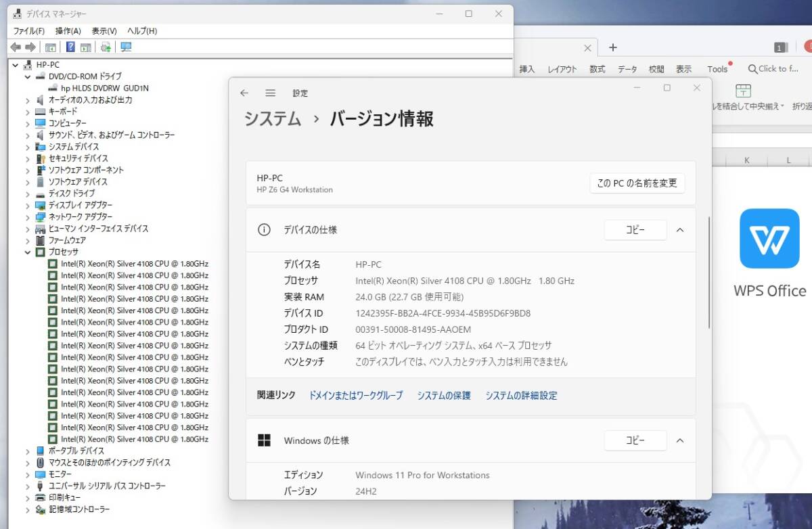Click the セキュリティ デバイス icon
812x529 pixels.
41,158
